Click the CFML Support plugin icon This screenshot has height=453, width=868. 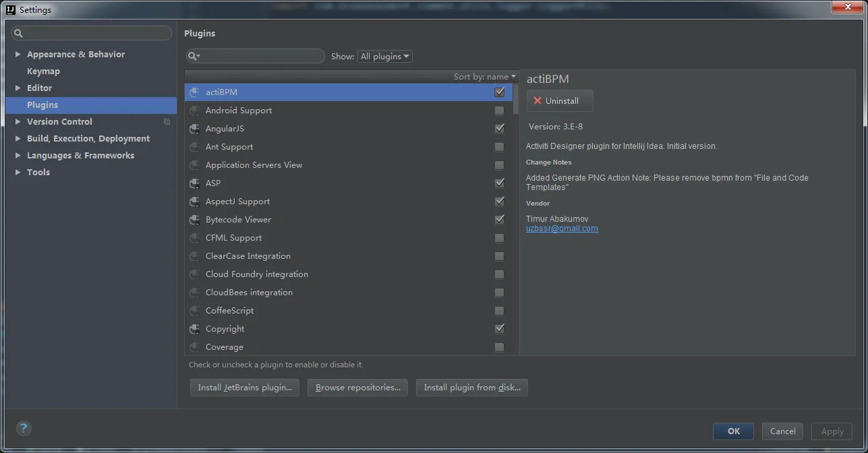pyautogui.click(x=194, y=238)
